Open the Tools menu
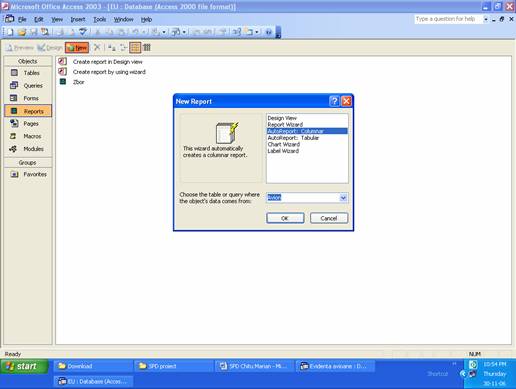The image size is (516, 389). [99, 19]
